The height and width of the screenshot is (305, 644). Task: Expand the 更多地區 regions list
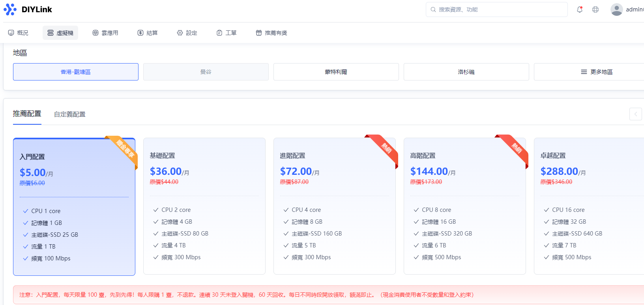[597, 72]
